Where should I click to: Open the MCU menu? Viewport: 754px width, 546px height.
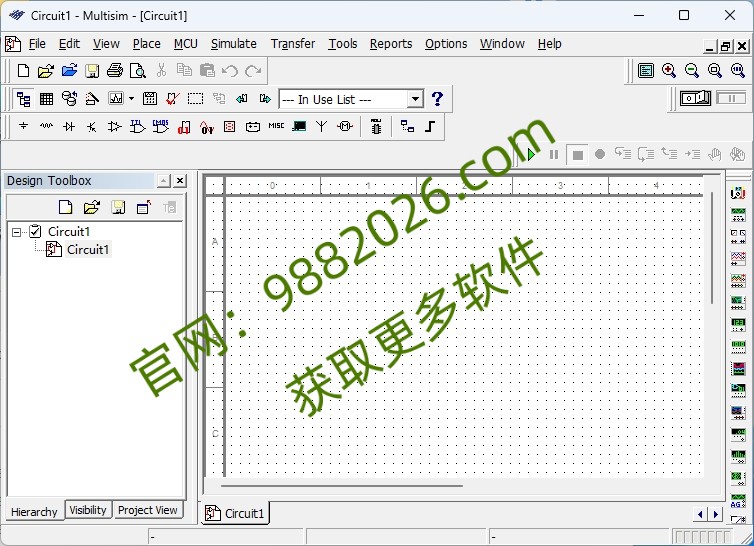pos(186,44)
